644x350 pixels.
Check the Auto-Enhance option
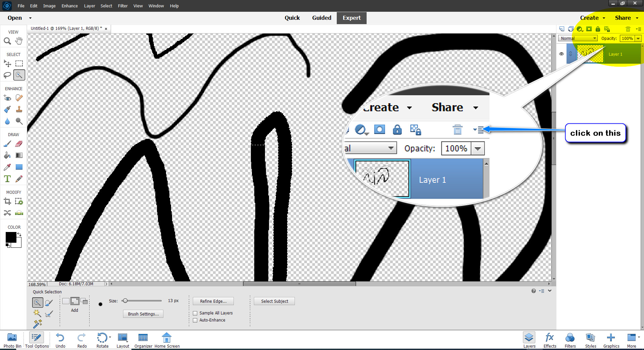(195, 320)
